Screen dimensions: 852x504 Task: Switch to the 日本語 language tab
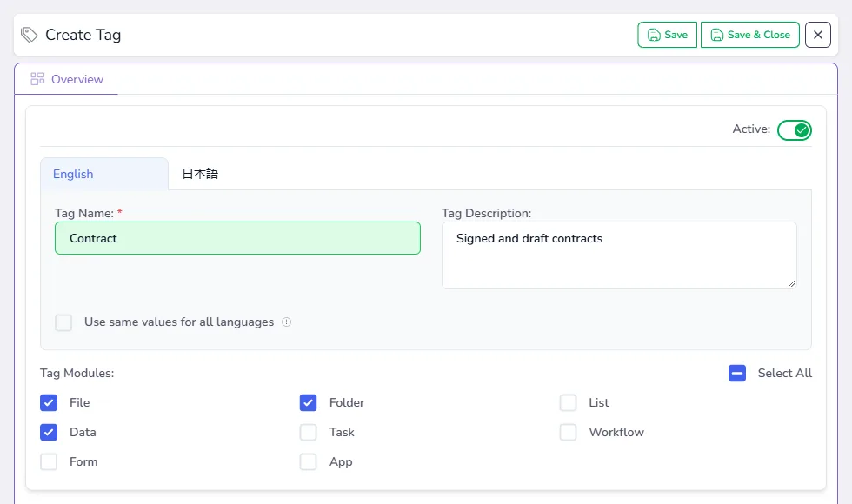coord(200,174)
